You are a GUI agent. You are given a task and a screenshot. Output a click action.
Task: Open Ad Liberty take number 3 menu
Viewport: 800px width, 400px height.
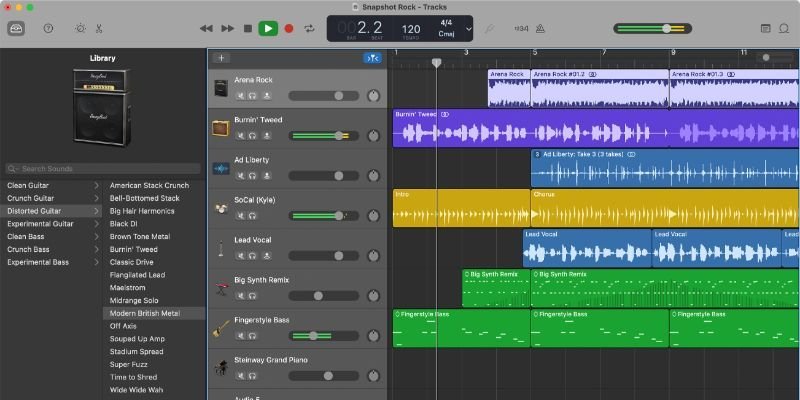pos(537,154)
